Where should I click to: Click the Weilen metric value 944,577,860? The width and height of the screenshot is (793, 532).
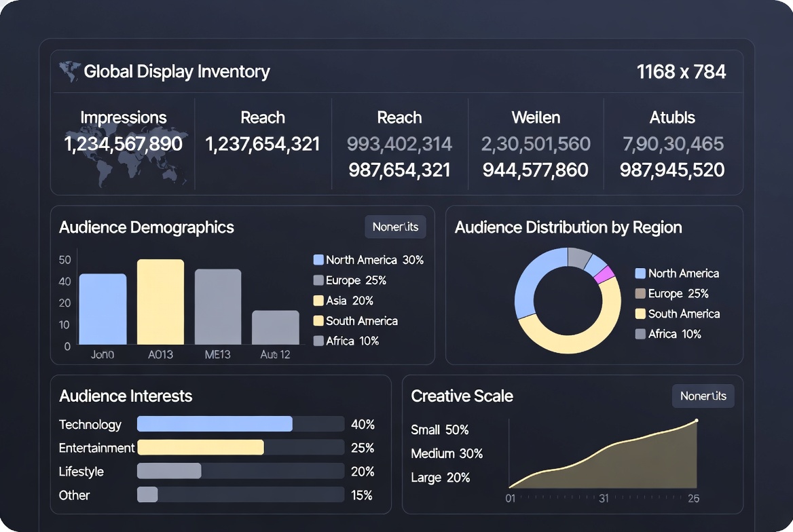coord(536,170)
